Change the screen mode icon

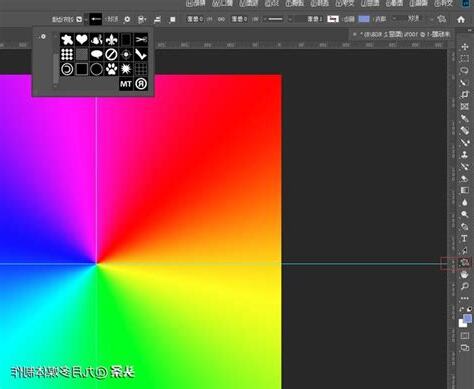[x=465, y=348]
